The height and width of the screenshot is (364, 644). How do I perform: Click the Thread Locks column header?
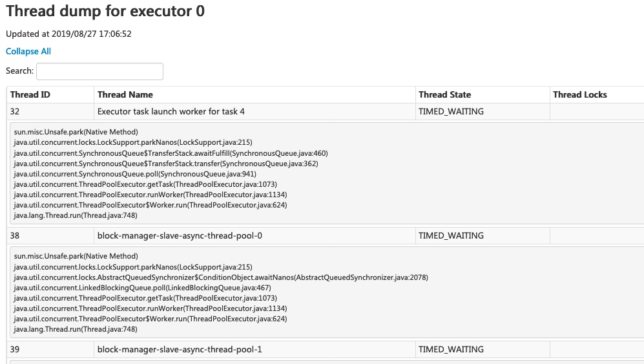point(580,94)
